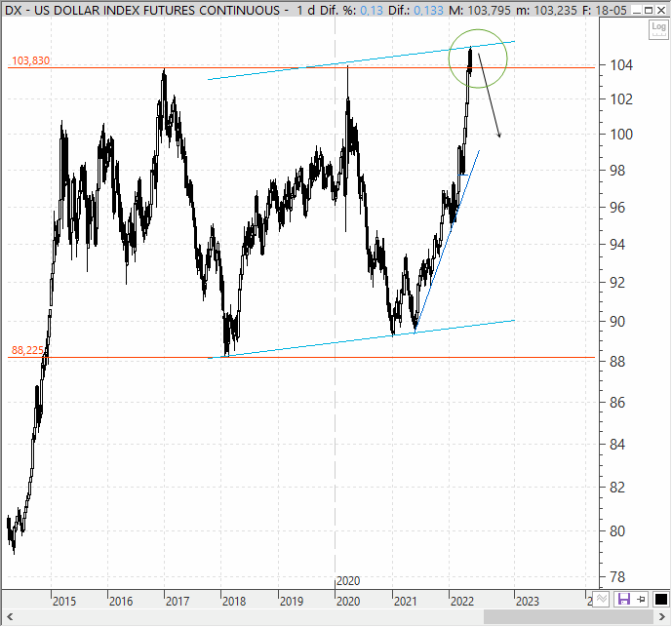Screen dimensions: 672x627
Task: Click the 78 price axis label
Action: click(x=617, y=577)
